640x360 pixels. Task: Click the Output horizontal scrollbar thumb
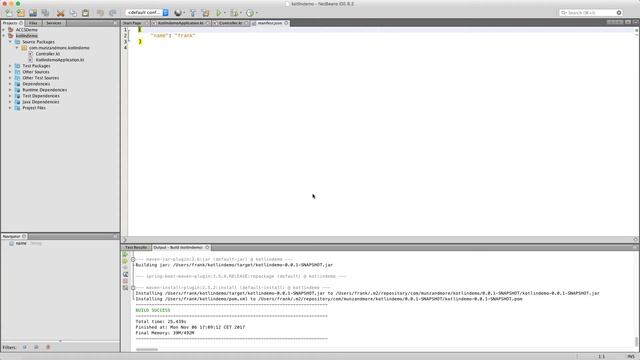pyautogui.click(x=147, y=349)
